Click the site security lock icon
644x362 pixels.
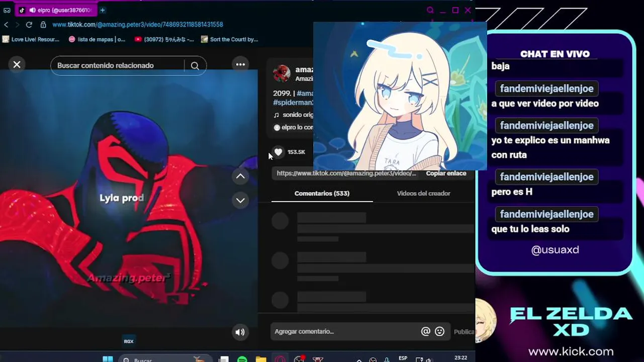click(43, 25)
